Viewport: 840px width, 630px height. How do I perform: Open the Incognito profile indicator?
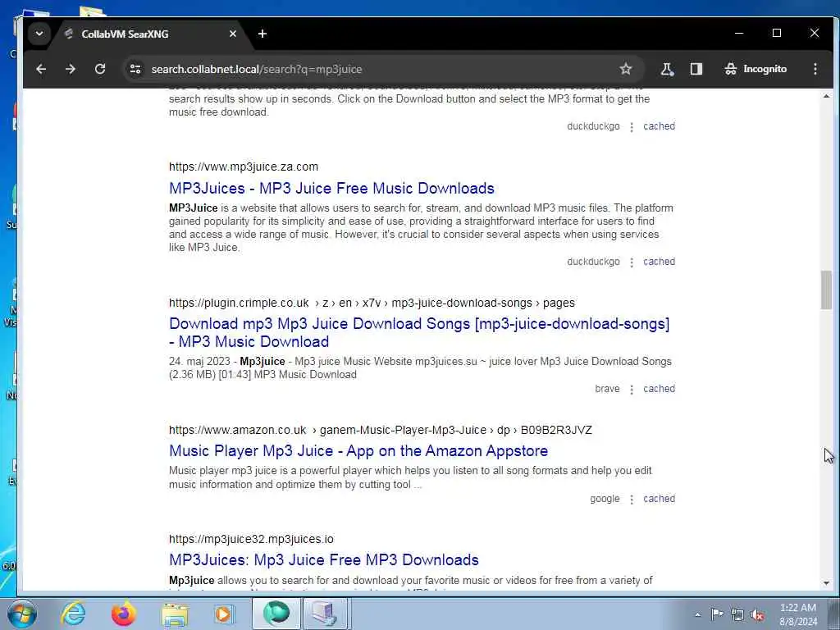click(756, 69)
